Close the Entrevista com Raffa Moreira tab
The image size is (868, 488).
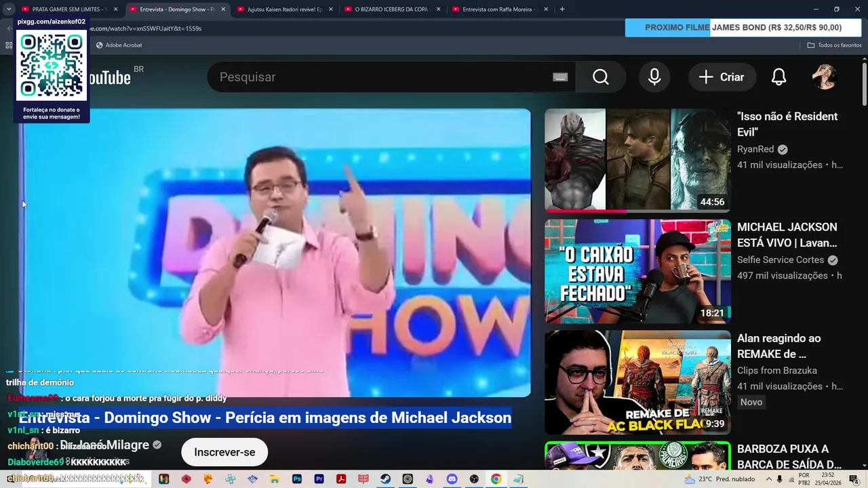[546, 9]
